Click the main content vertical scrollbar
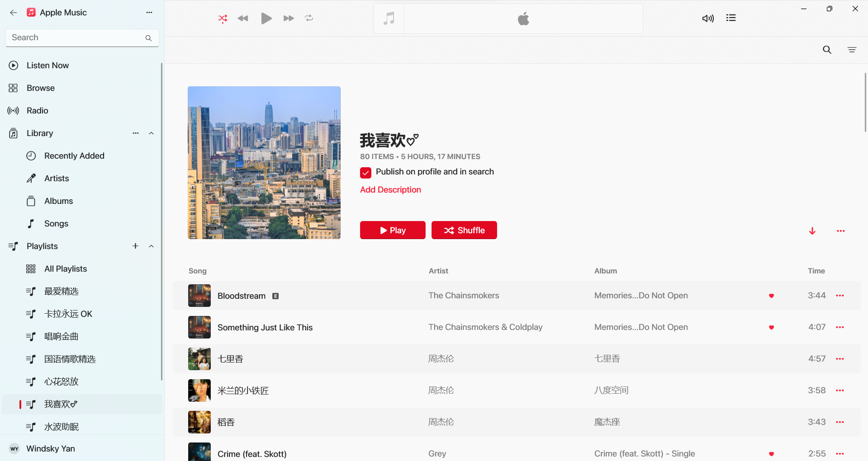868x461 pixels. point(865,102)
